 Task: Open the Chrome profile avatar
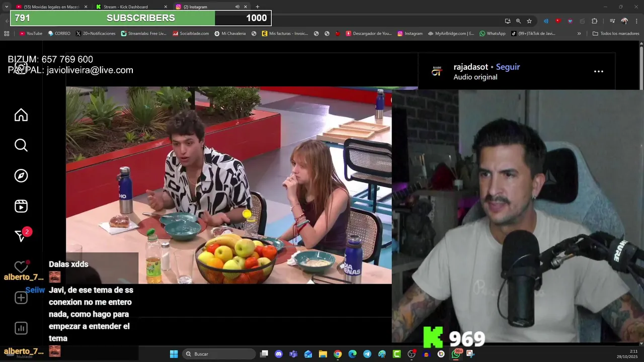[x=624, y=21]
